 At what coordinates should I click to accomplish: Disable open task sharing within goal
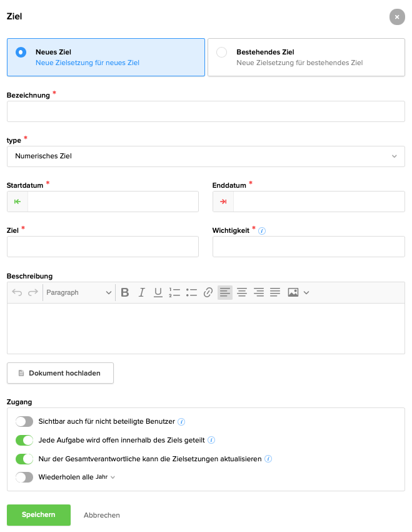[24, 440]
